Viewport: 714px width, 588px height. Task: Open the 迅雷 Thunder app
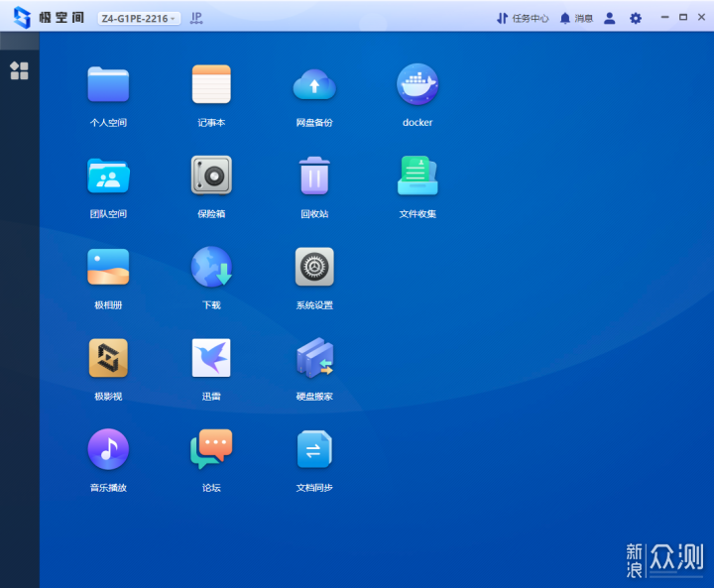tap(211, 358)
